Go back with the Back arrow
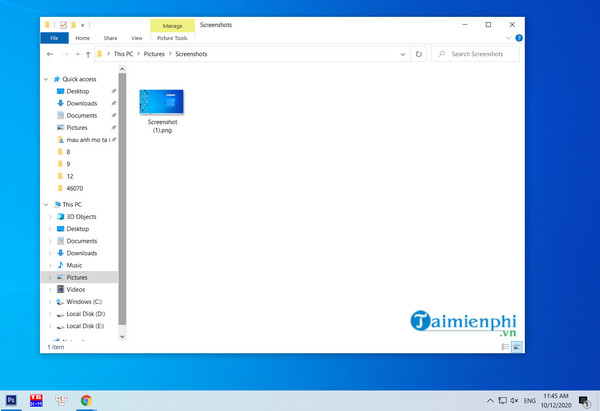This screenshot has width=600, height=411. pyautogui.click(x=50, y=54)
